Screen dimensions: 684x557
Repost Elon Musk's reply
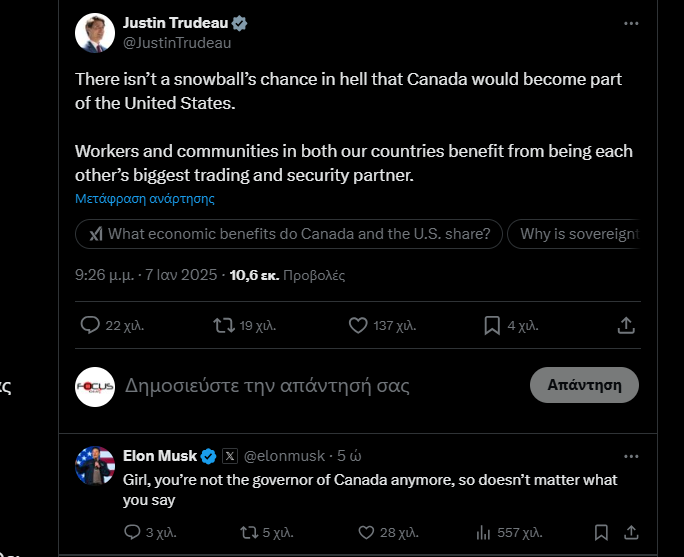coord(250,532)
